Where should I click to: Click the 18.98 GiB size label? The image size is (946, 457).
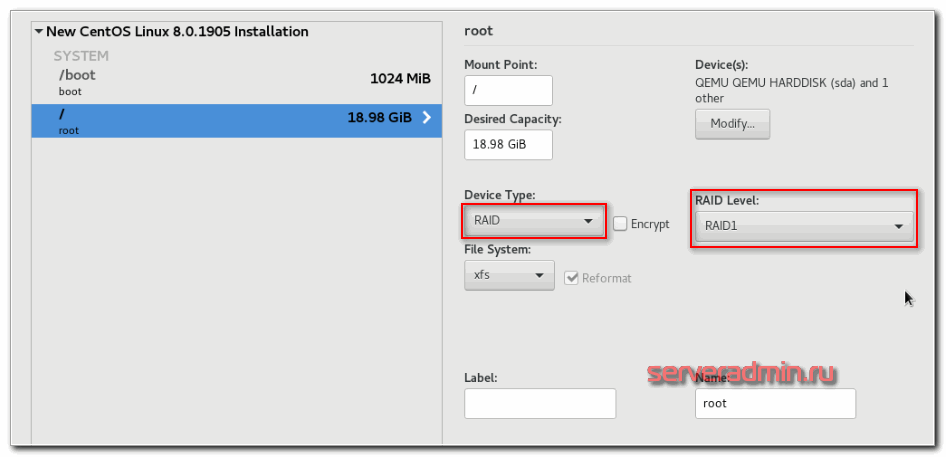(x=379, y=117)
